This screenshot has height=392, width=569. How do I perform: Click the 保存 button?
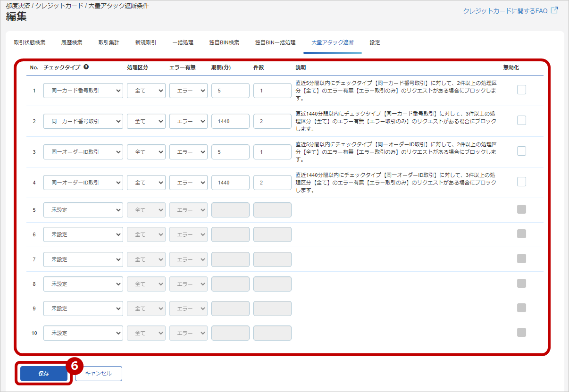pyautogui.click(x=44, y=373)
